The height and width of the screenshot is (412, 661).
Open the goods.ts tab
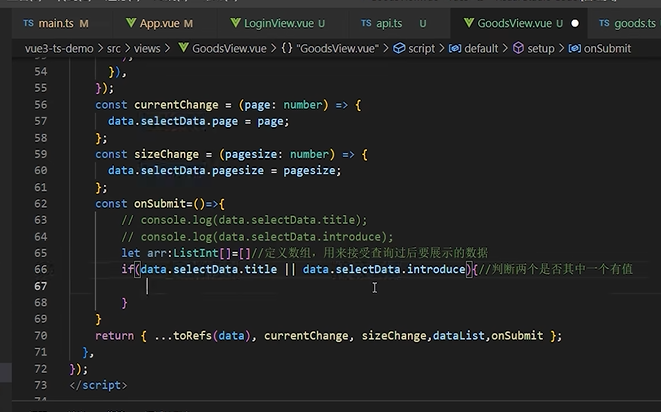coord(634,23)
